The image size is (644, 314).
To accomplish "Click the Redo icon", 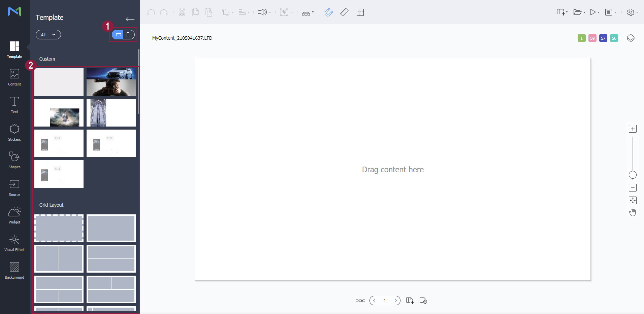I will click(x=164, y=12).
